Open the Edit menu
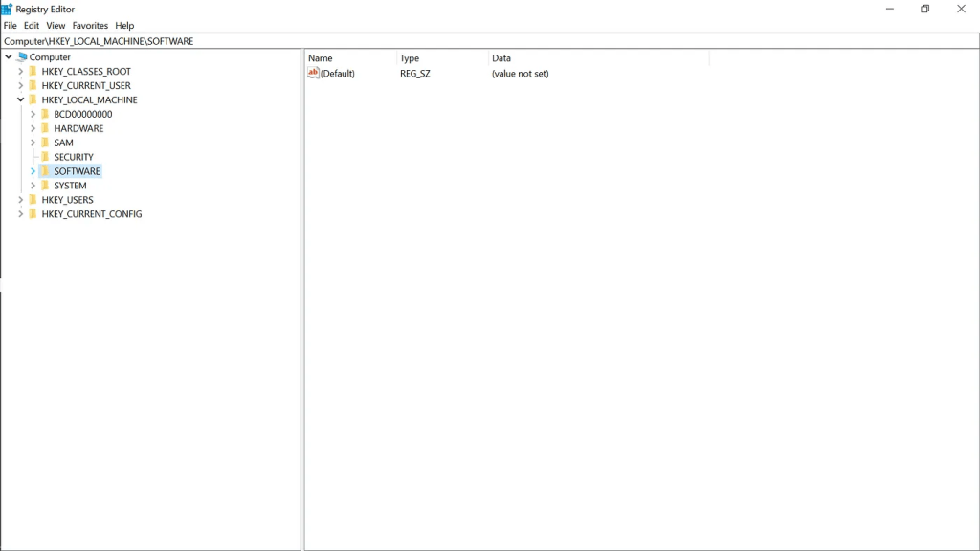 (x=32, y=26)
